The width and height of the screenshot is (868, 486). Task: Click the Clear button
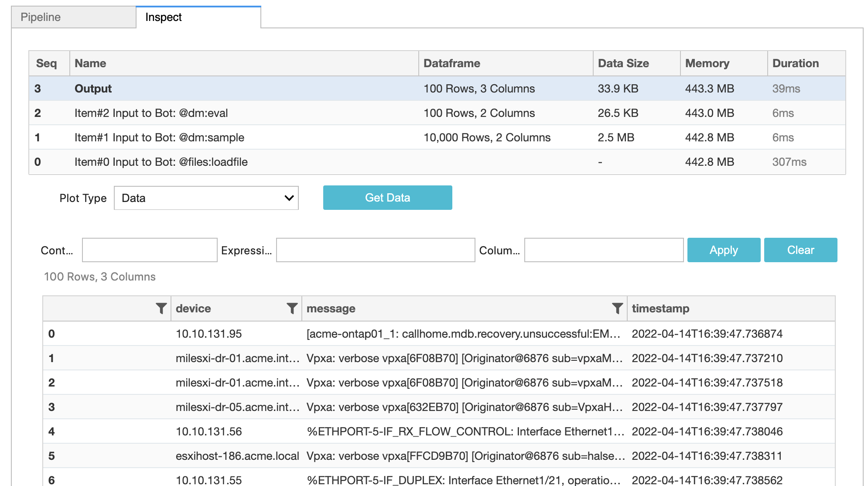(x=800, y=250)
